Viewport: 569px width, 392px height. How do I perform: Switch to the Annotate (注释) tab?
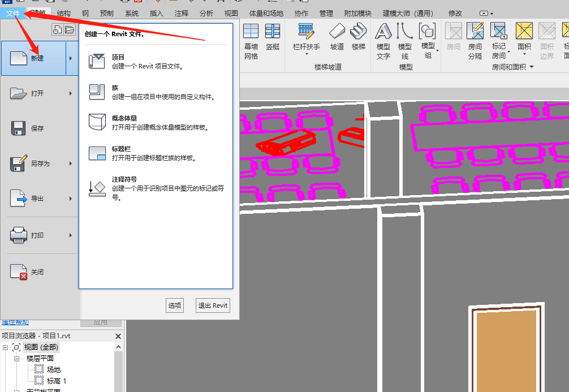(182, 14)
